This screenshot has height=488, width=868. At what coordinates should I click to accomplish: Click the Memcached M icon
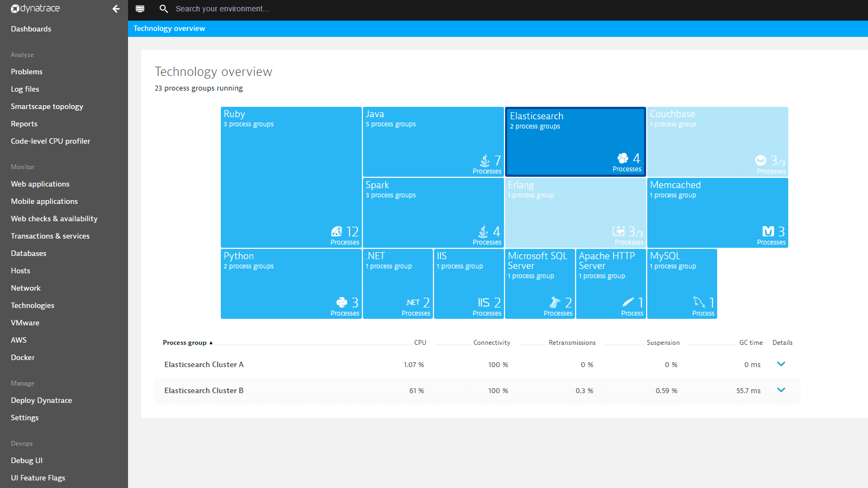[x=768, y=232]
